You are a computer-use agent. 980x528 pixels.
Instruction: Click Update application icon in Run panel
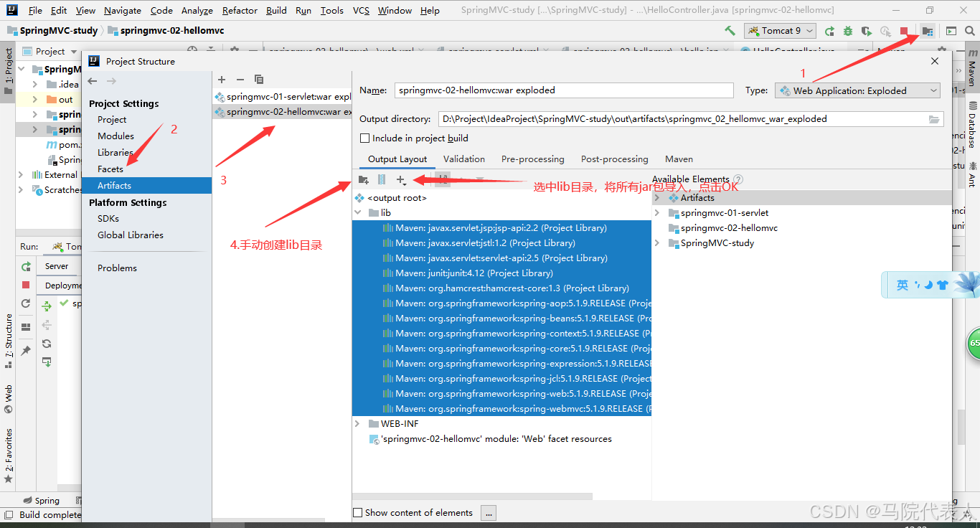point(27,303)
